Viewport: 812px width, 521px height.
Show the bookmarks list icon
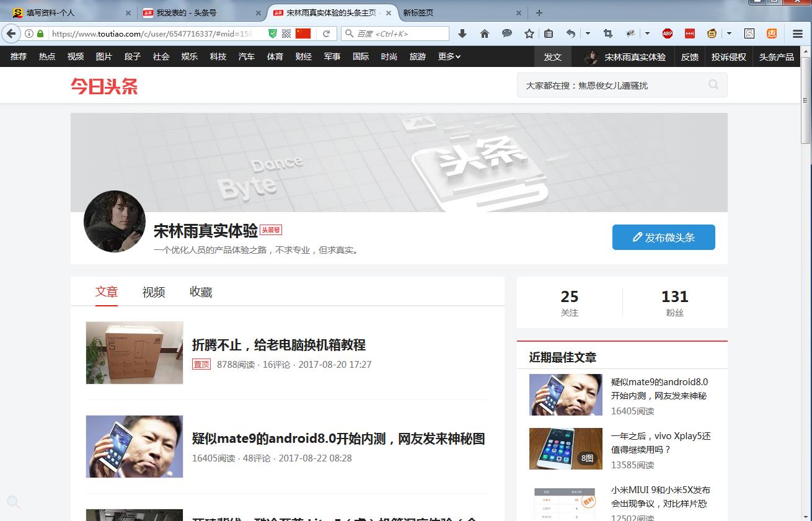tap(549, 33)
